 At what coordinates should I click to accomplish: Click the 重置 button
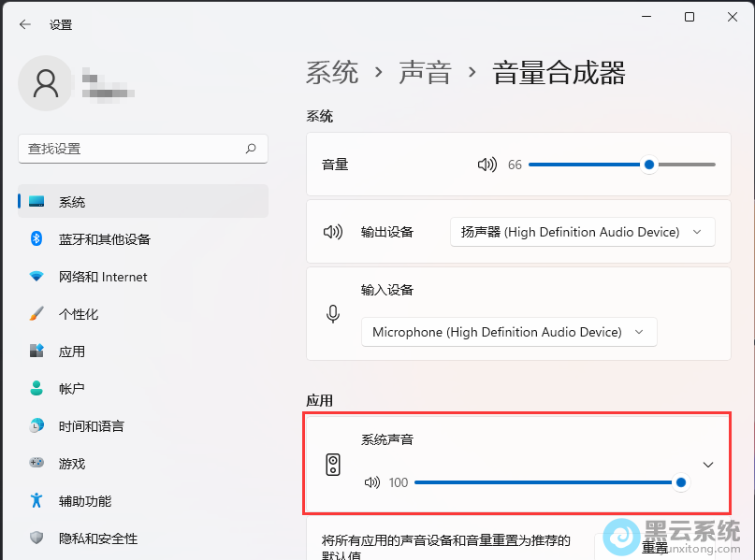coord(654,547)
